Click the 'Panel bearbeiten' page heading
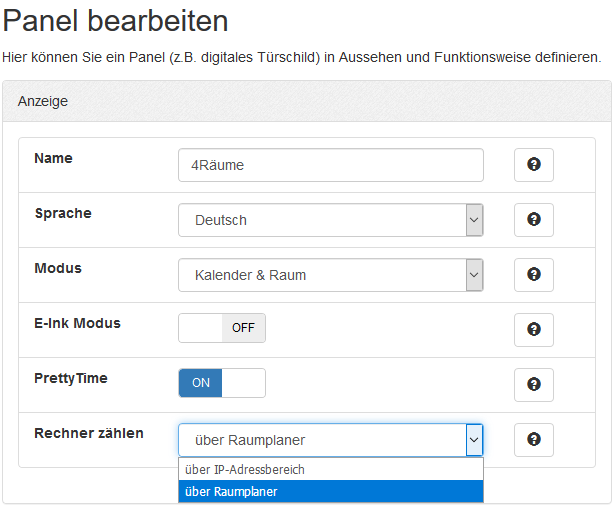This screenshot has height=509, width=616. tap(115, 20)
